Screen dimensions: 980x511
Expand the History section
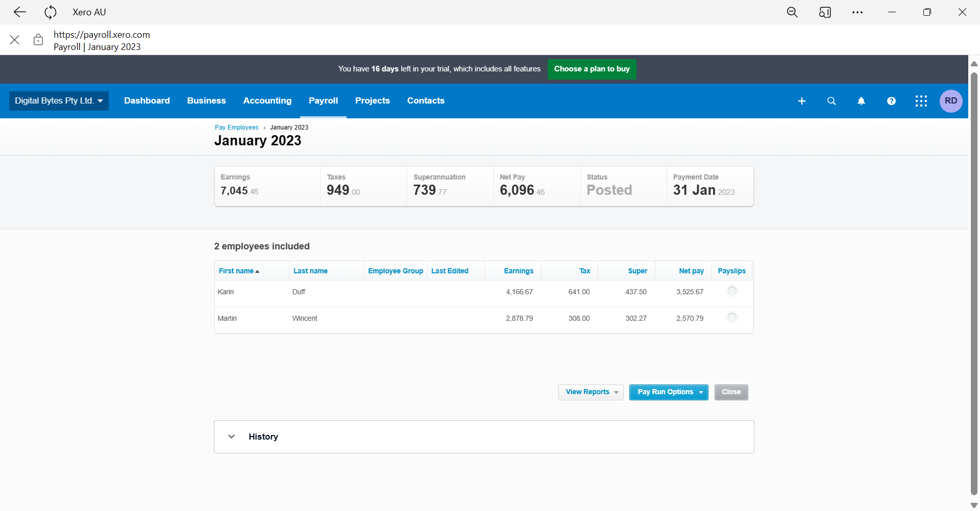pos(484,437)
